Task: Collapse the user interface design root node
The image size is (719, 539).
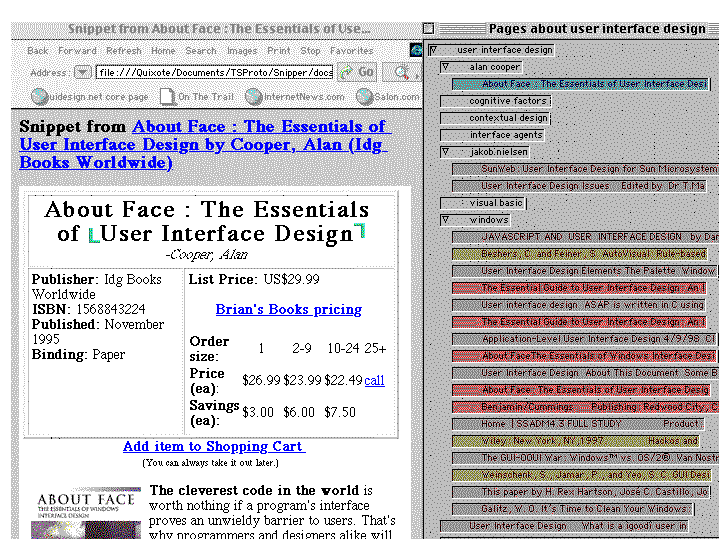Action: click(x=433, y=50)
